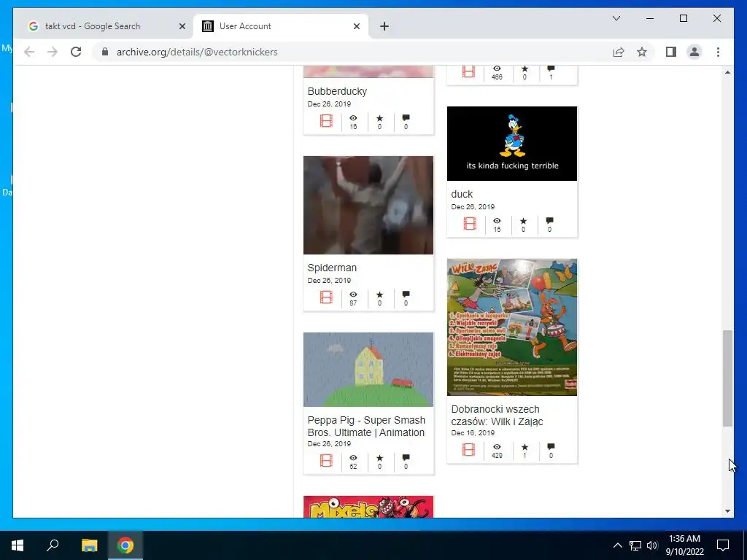The width and height of the screenshot is (747, 560).
Task: Open a new browser tab
Action: pos(384,26)
